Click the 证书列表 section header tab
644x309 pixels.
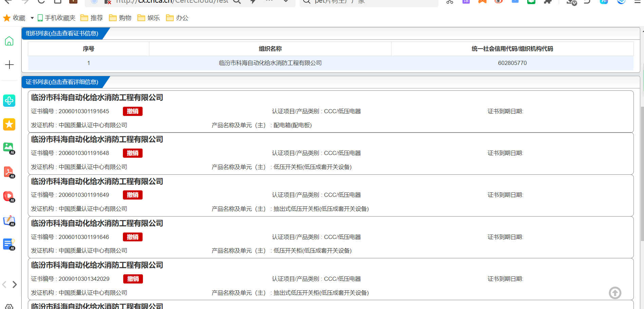[62, 82]
